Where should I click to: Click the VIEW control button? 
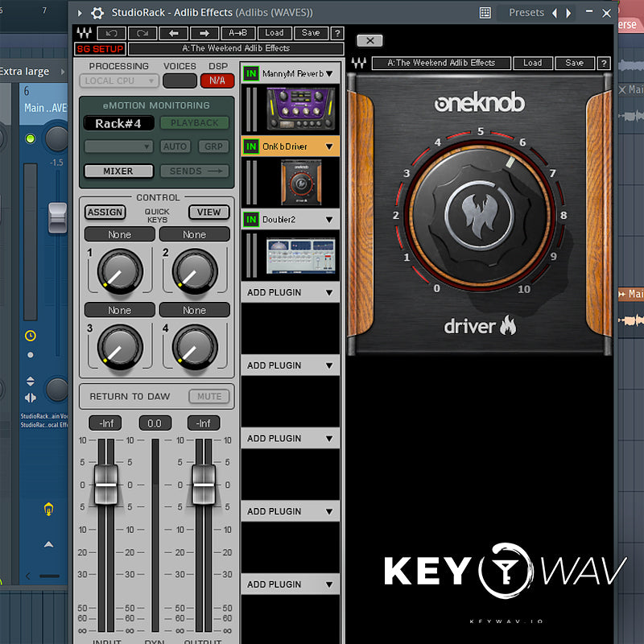click(x=208, y=213)
